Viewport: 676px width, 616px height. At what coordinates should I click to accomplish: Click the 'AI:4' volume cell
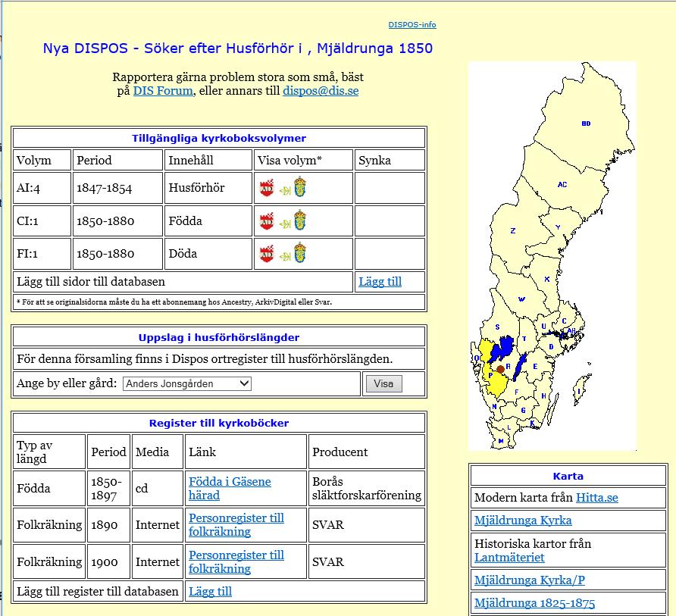click(42, 188)
